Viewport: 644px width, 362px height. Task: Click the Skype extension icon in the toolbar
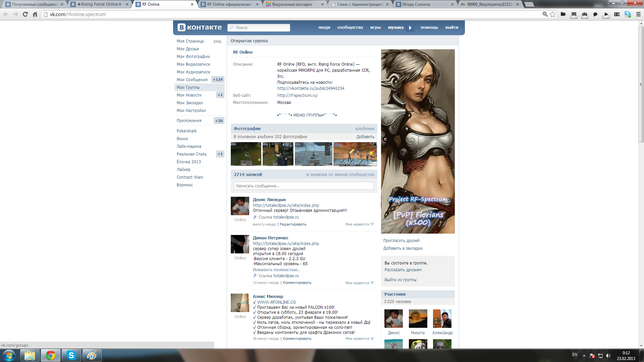(x=628, y=14)
